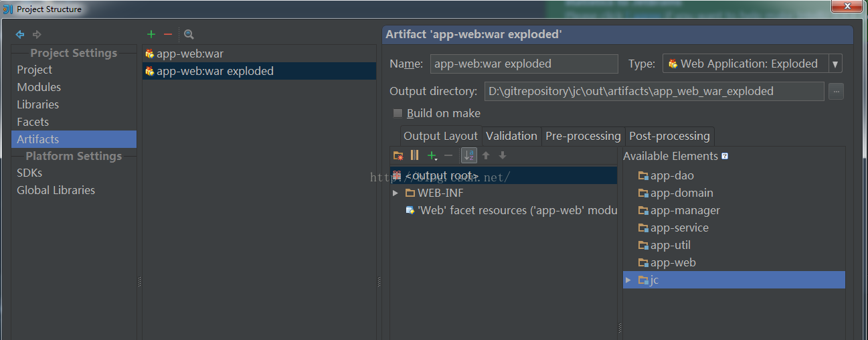The width and height of the screenshot is (868, 340).
Task: Expand the jc module in Available Elements
Action: 628,280
